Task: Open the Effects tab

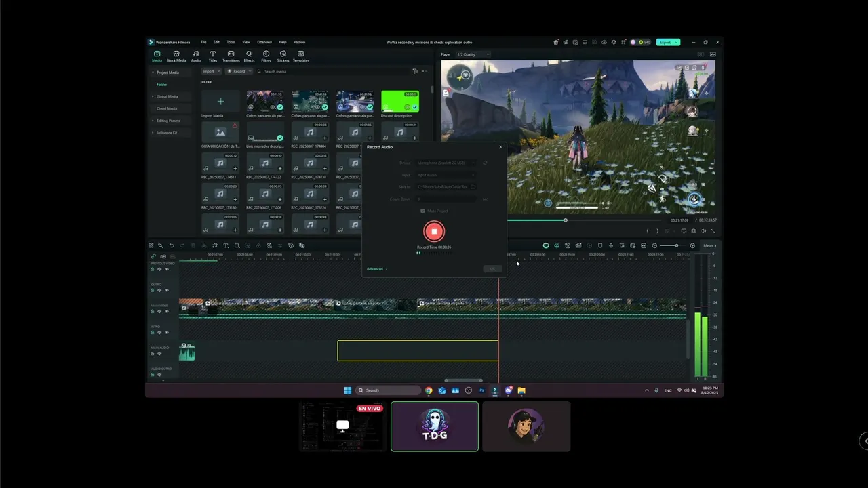Action: pos(249,56)
